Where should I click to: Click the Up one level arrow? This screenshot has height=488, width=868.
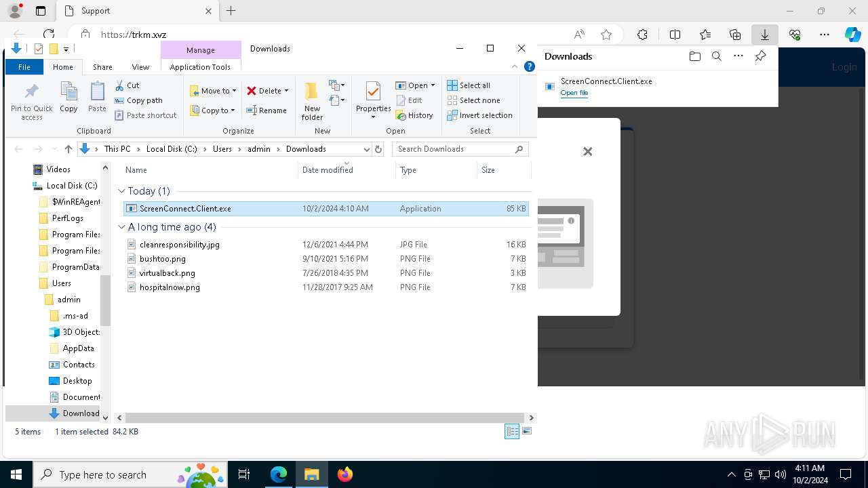(68, 149)
